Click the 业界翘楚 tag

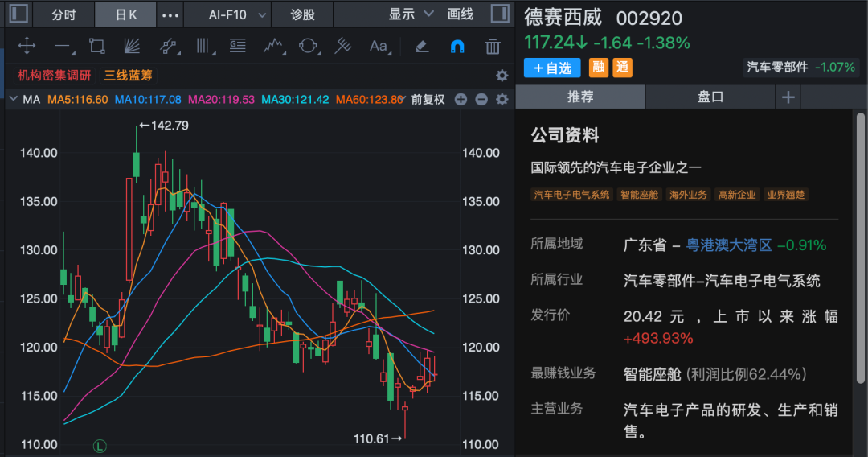pos(785,195)
